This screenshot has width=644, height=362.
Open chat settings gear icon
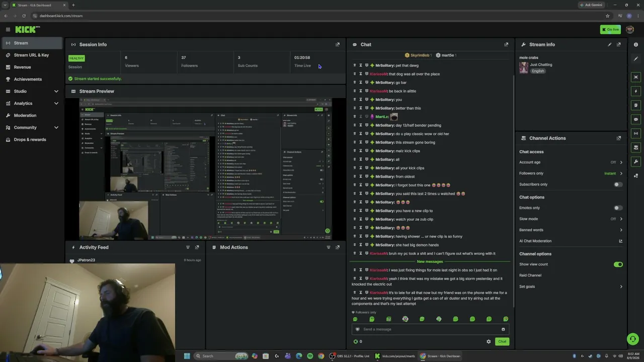489,341
